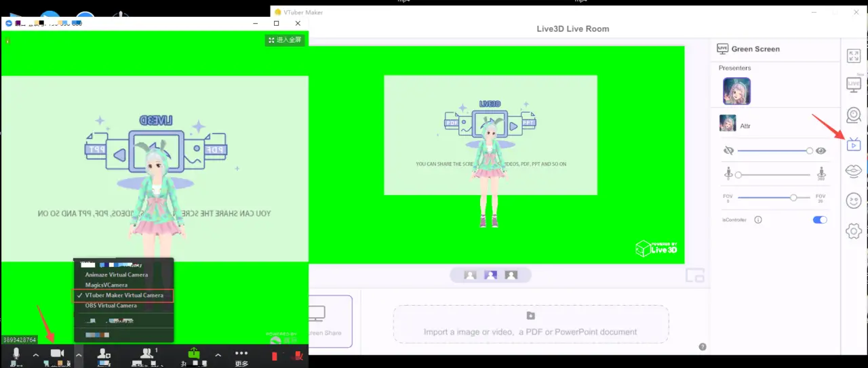Choose OBS Virtual Camera menu entry
868x368 pixels.
coord(111,306)
